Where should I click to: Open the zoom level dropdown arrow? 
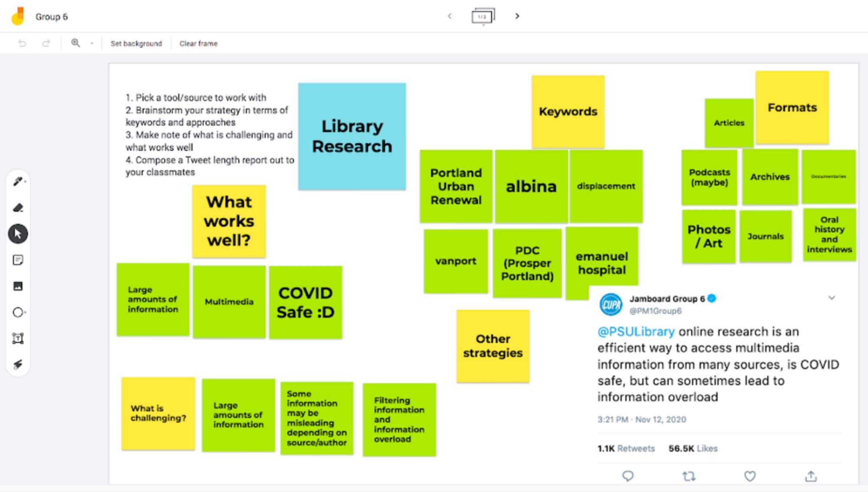(92, 43)
